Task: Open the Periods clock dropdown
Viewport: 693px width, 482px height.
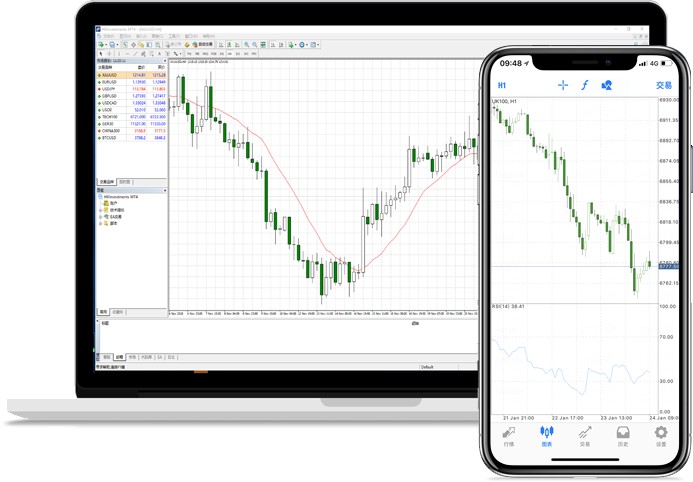Action: coord(307,45)
